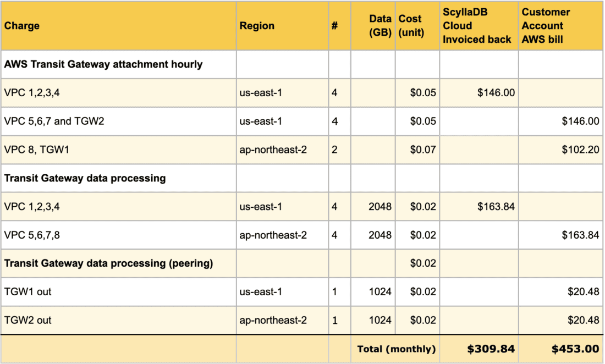Screen dimensions: 605x364
Task: Click 2048 in VPC 5,6,7,8 row
Action: [373, 235]
